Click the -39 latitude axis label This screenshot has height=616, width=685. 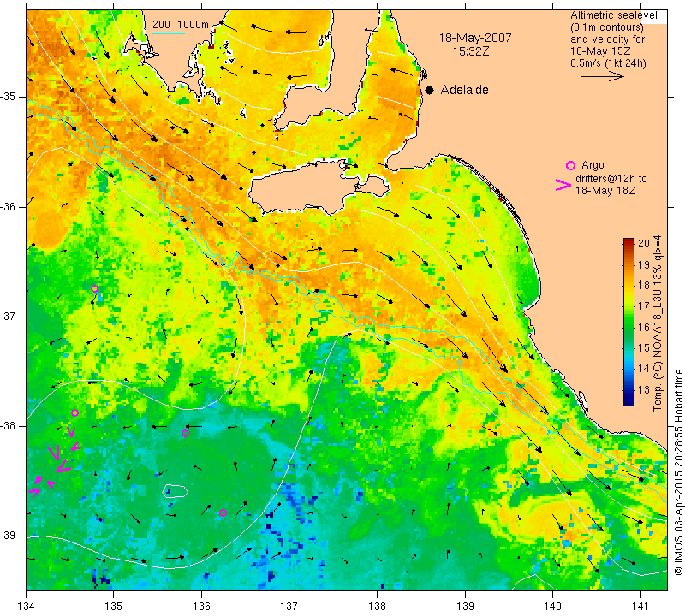[9, 536]
